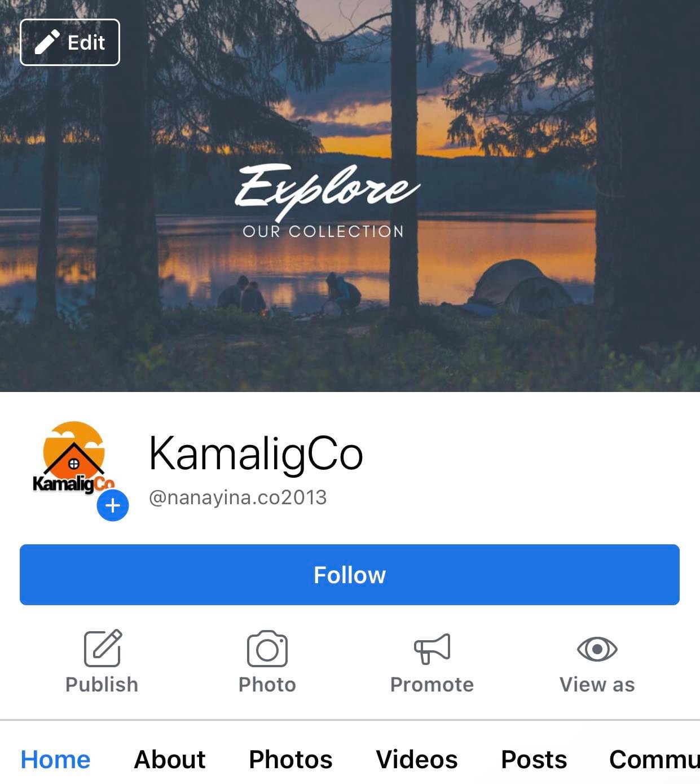
Task: Switch to the About tab
Action: [170, 759]
